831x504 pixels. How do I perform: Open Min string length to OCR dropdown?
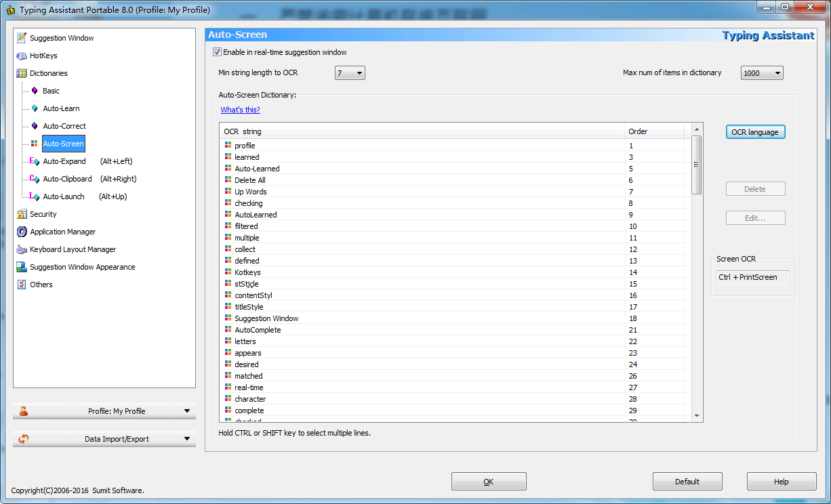click(350, 72)
